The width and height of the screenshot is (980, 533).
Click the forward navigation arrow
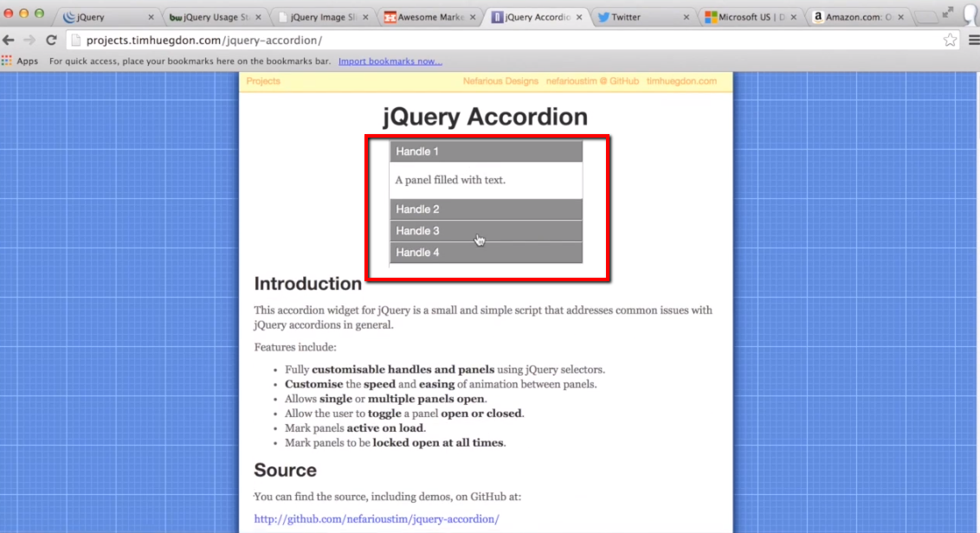(x=29, y=39)
